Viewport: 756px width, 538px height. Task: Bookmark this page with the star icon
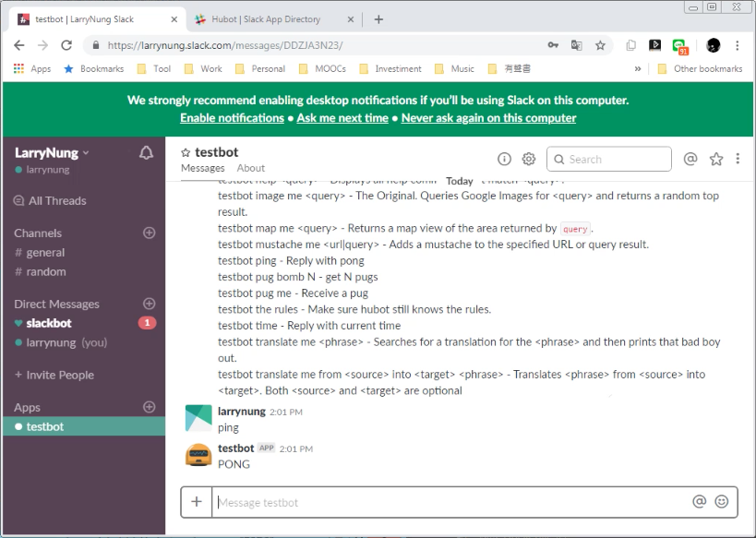(x=600, y=45)
